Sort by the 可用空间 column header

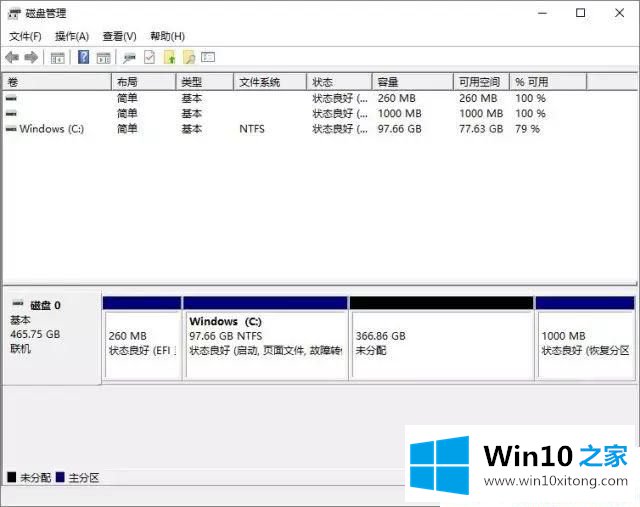481,82
